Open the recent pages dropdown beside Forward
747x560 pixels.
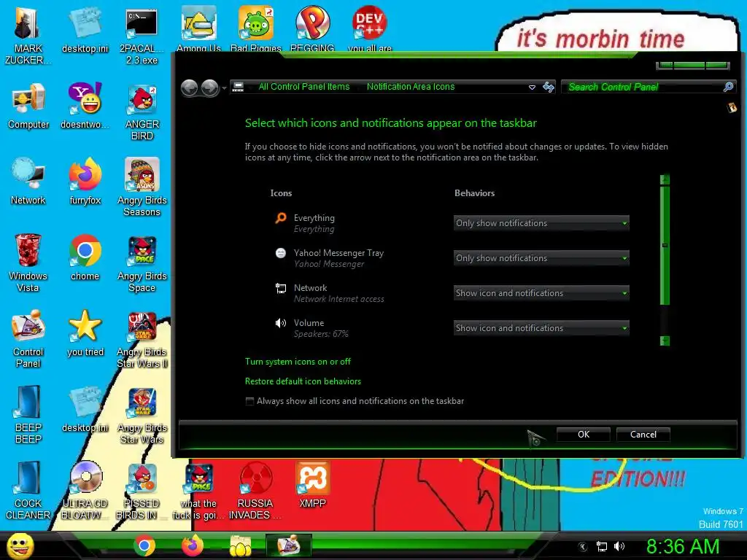pyautogui.click(x=225, y=87)
